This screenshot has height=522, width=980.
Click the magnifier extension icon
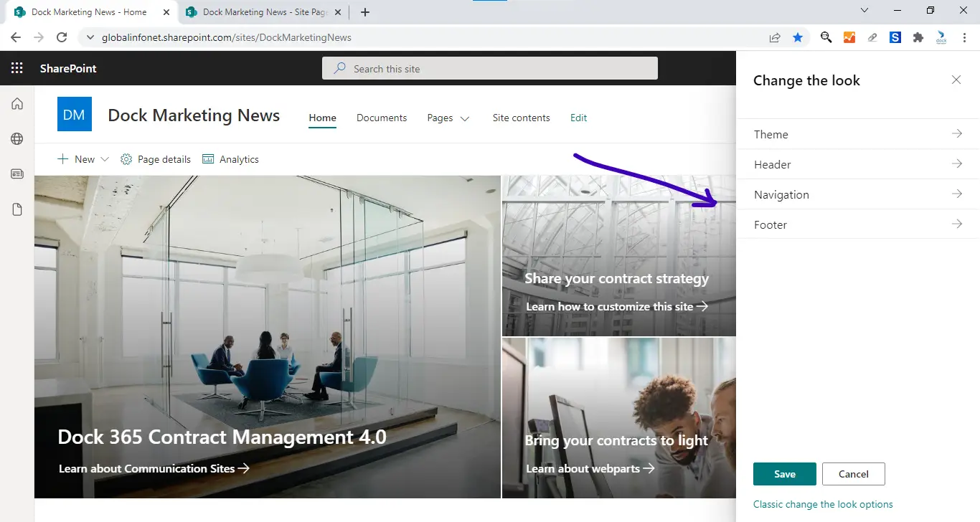click(826, 37)
